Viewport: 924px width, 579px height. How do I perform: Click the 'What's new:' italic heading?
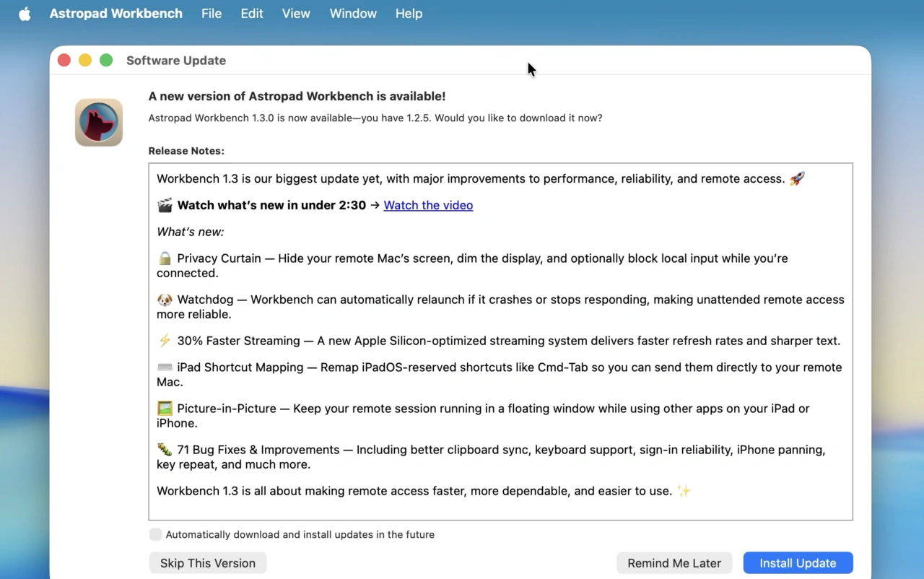coord(191,232)
